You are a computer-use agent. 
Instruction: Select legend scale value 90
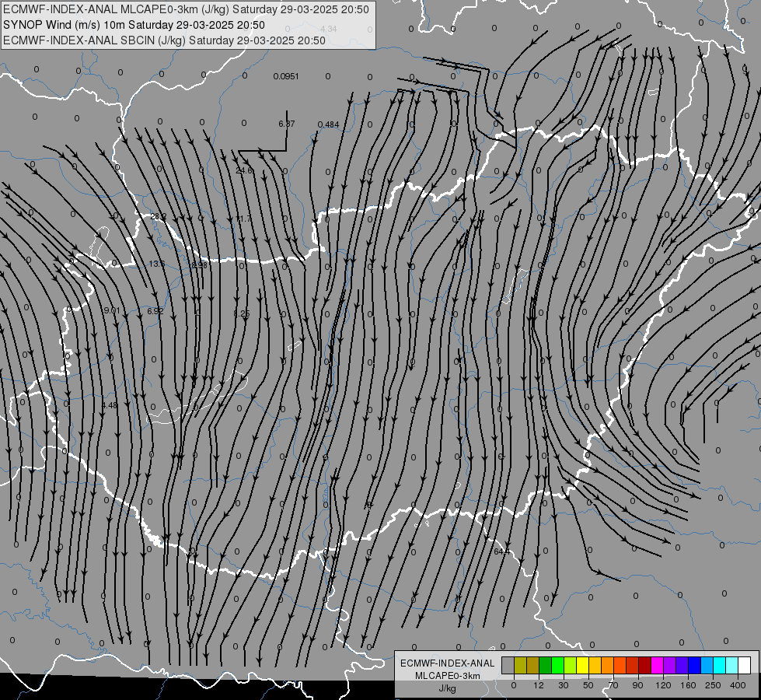click(x=637, y=685)
